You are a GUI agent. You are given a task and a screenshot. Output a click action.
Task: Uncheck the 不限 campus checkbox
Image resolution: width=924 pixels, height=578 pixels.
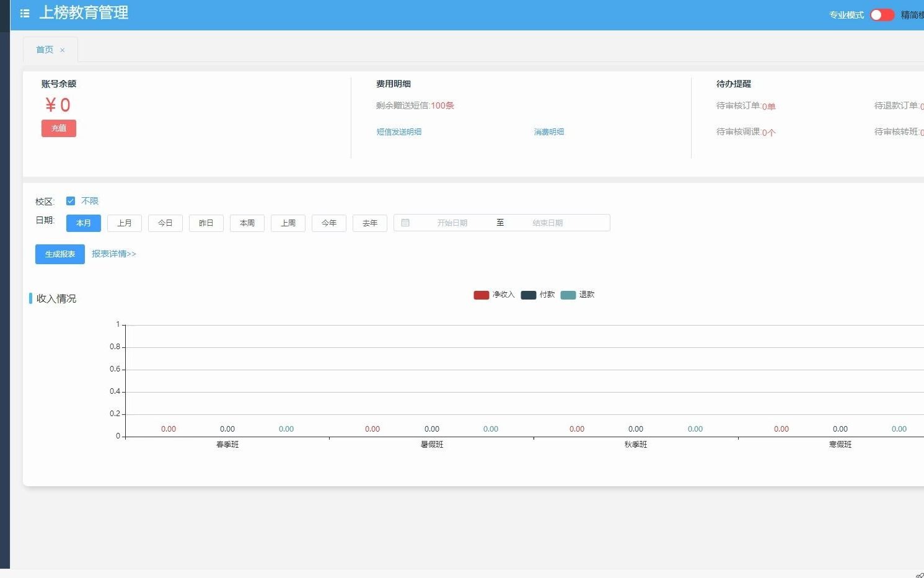tap(71, 201)
